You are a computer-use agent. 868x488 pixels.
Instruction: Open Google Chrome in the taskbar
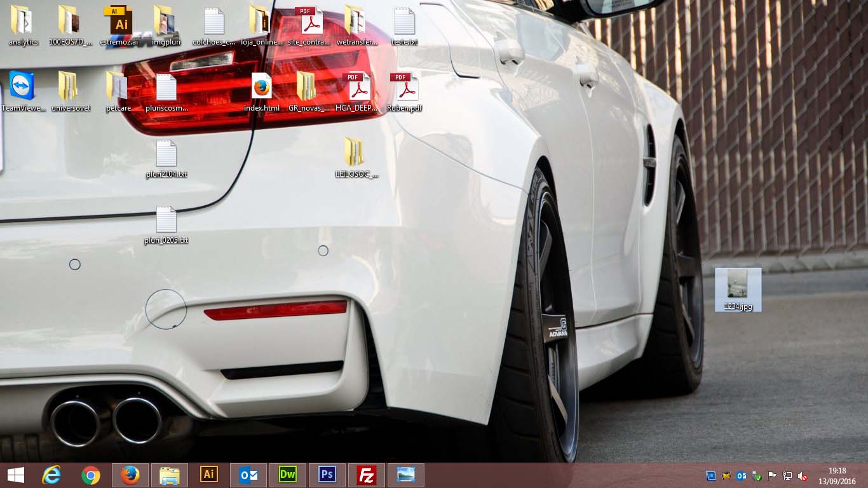tap(91, 475)
